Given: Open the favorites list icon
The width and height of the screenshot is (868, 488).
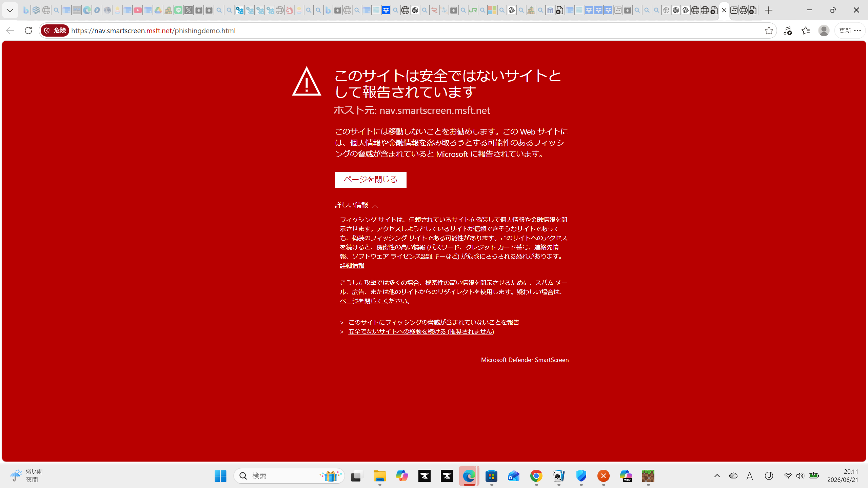Looking at the screenshot, I should coord(806,30).
